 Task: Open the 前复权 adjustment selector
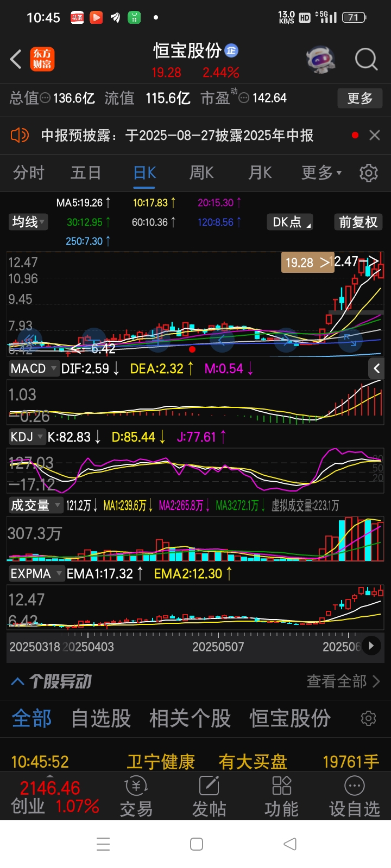click(x=358, y=222)
